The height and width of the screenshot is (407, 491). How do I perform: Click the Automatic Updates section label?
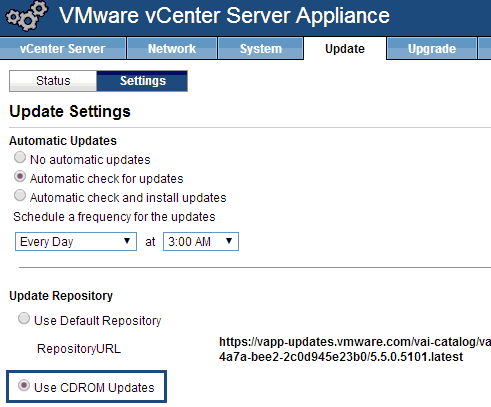click(63, 141)
